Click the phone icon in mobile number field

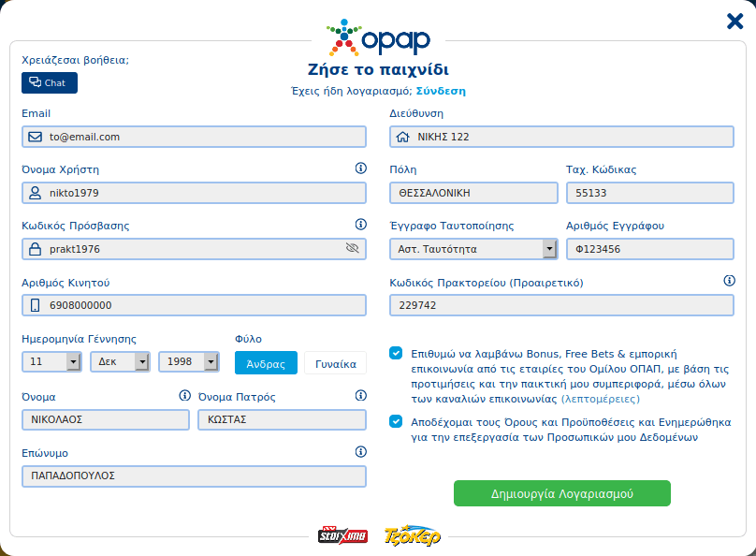(x=36, y=305)
